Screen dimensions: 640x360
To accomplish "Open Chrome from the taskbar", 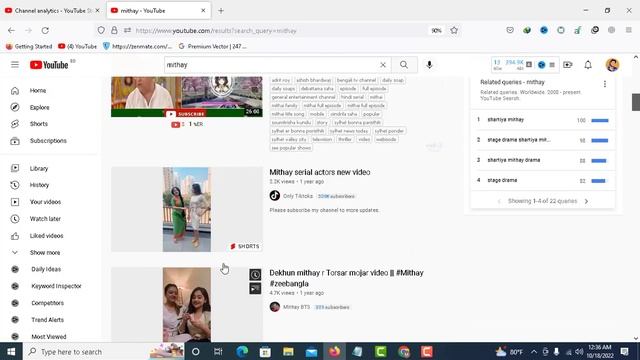I will [x=404, y=351].
